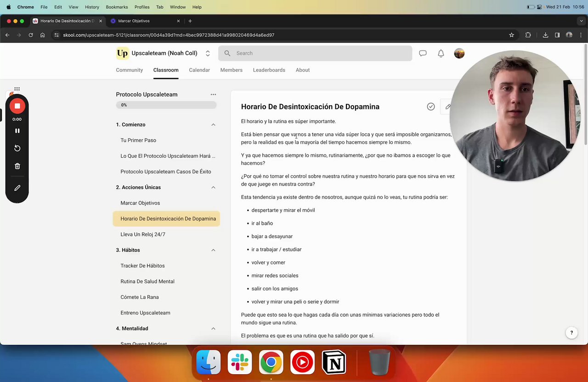Screen dimensions: 588x382
Task: Open YouTube Music from the Dock
Action: pyautogui.click(x=302, y=362)
